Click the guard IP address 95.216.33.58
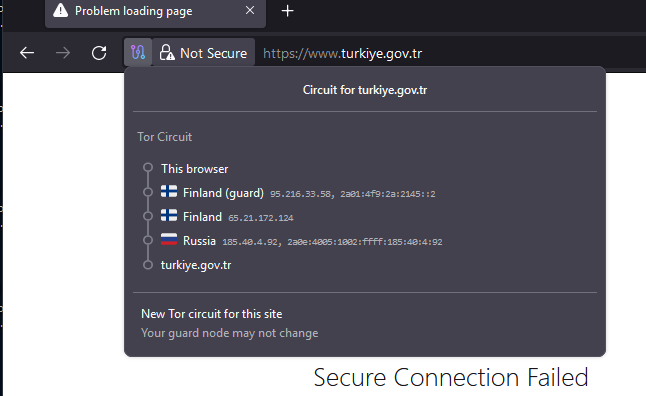The image size is (646, 396). coord(300,194)
